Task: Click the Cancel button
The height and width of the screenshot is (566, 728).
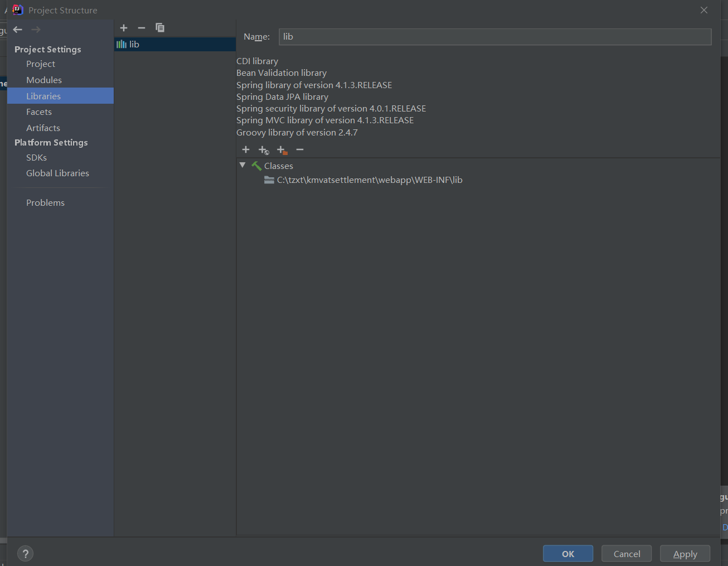Action: (x=627, y=554)
